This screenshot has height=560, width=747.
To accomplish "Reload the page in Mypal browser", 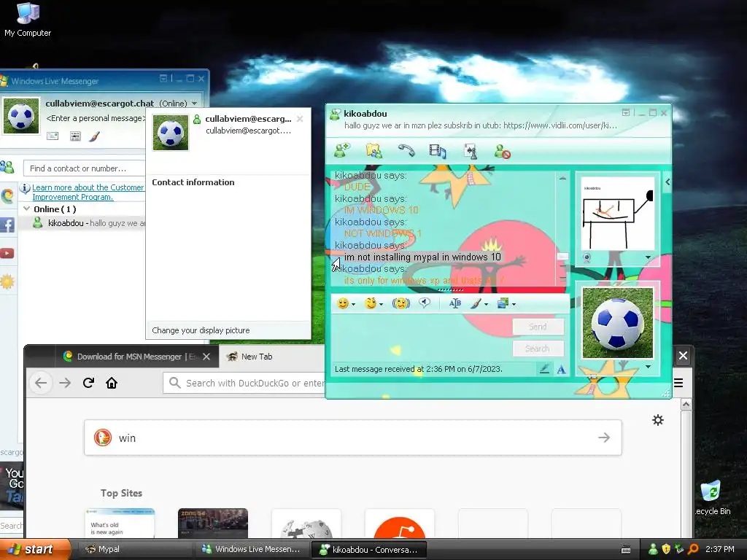I will click(88, 383).
